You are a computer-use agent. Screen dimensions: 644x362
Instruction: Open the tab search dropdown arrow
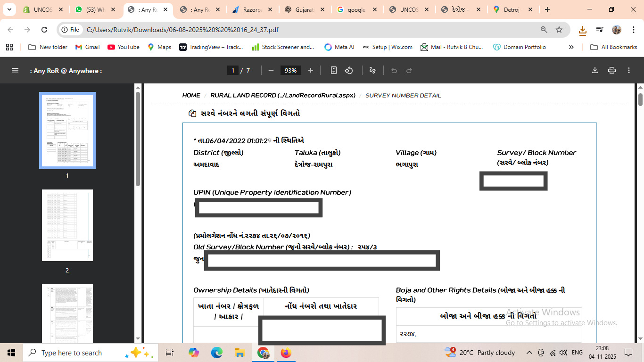coord(9,9)
